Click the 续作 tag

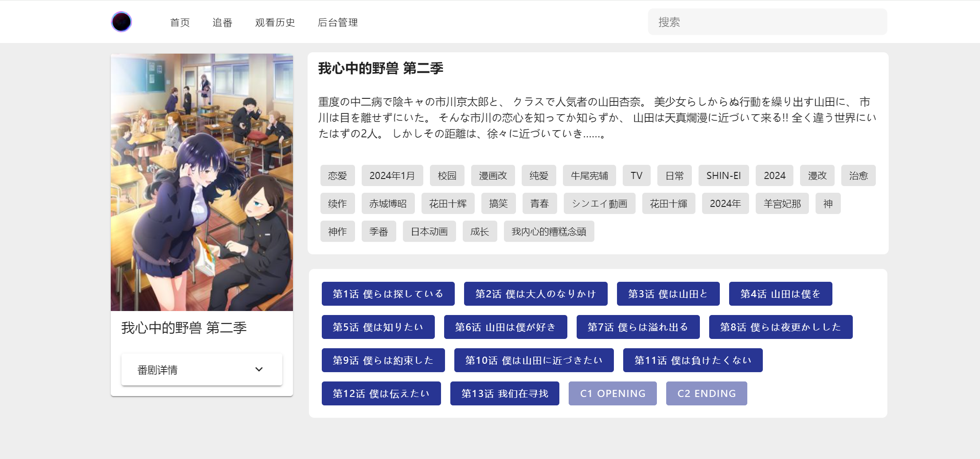pos(338,203)
